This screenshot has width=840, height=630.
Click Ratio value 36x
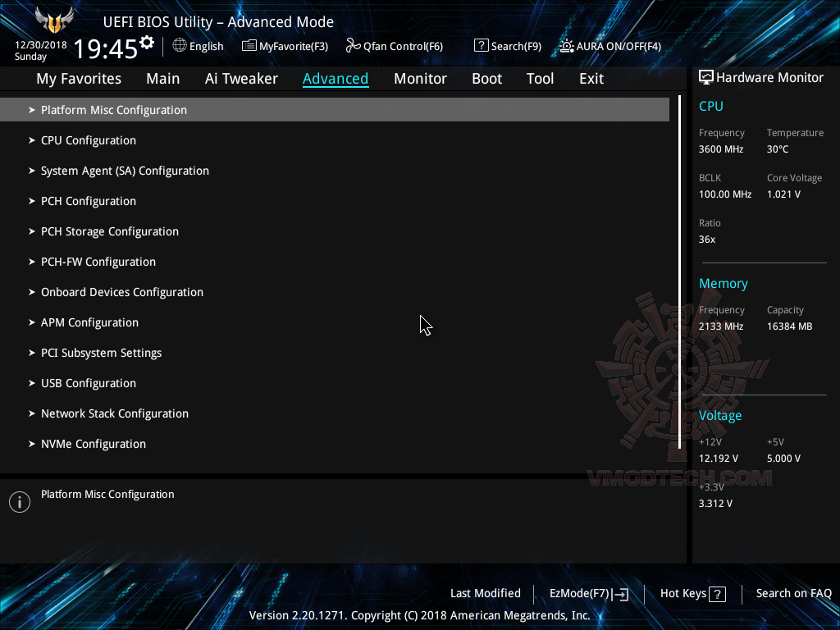tap(707, 240)
